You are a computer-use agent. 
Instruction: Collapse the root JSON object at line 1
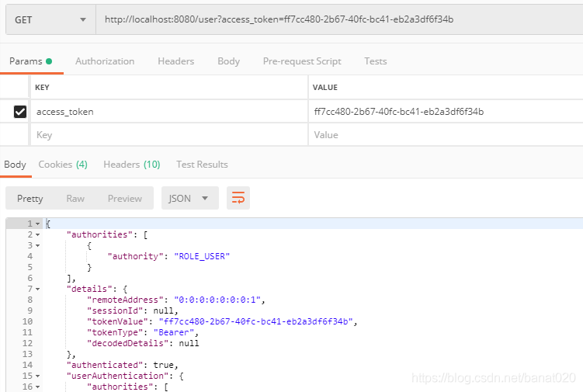[x=37, y=224]
